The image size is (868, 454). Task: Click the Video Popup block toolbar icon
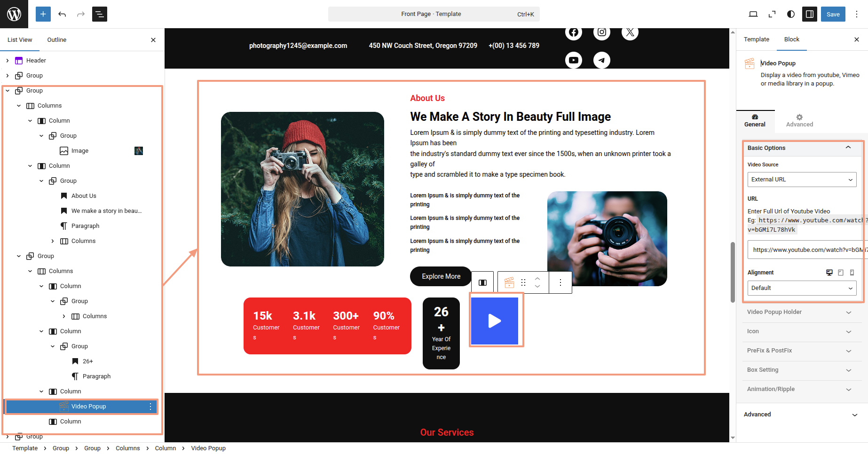509,282
